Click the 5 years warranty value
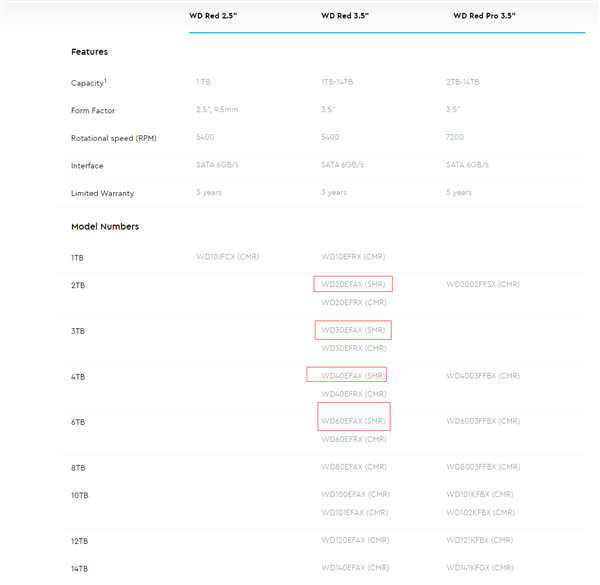 pos(459,192)
